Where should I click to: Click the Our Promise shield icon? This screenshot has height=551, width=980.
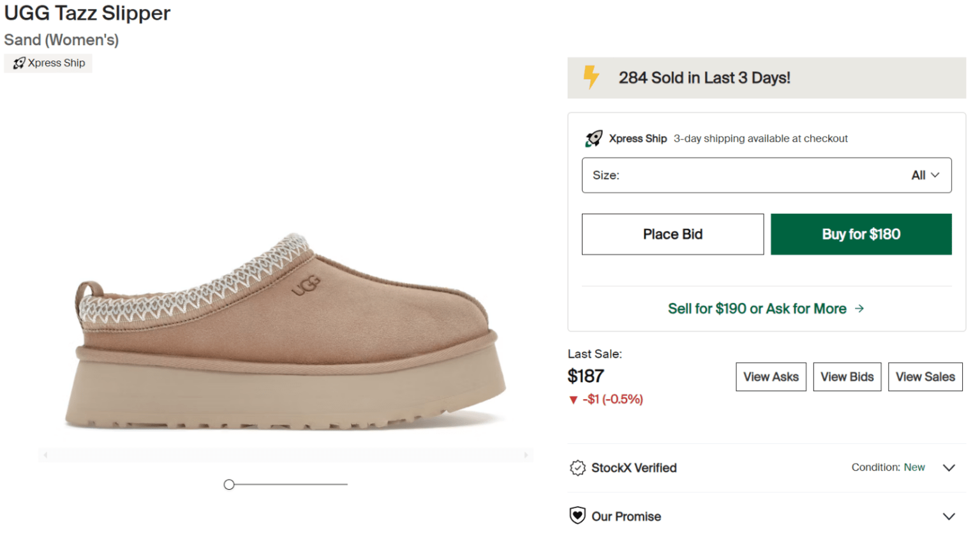tap(578, 515)
